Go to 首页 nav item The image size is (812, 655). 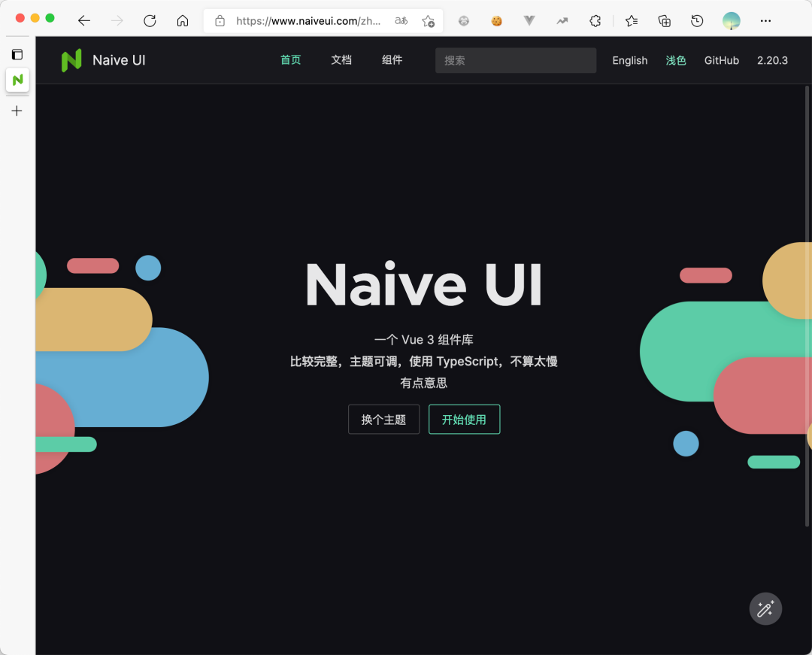click(290, 60)
